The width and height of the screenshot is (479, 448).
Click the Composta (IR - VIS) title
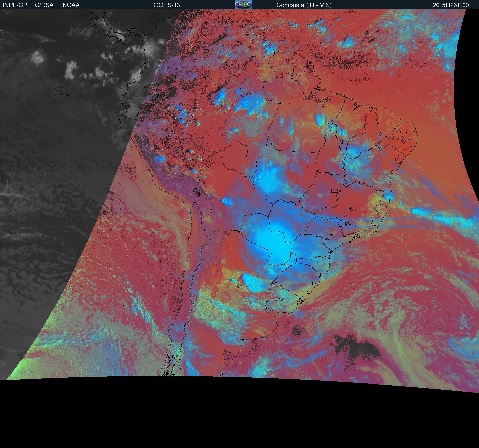[x=304, y=5]
